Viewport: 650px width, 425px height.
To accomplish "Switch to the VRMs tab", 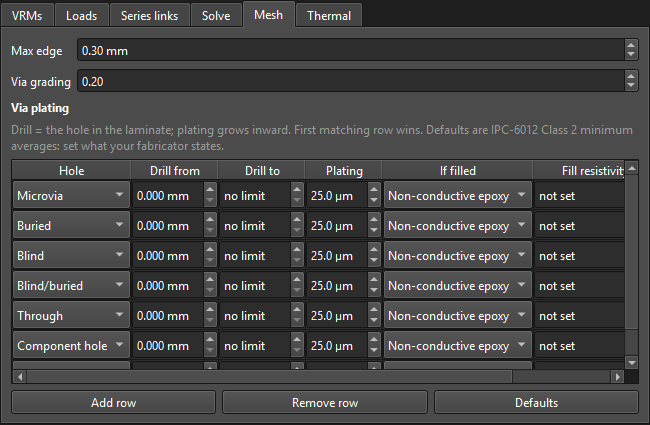I will (27, 16).
